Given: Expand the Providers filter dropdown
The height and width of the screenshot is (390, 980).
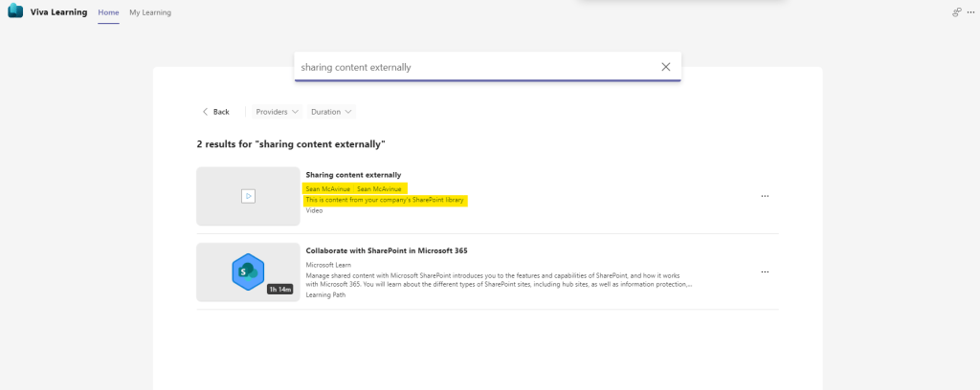Looking at the screenshot, I should pos(278,112).
